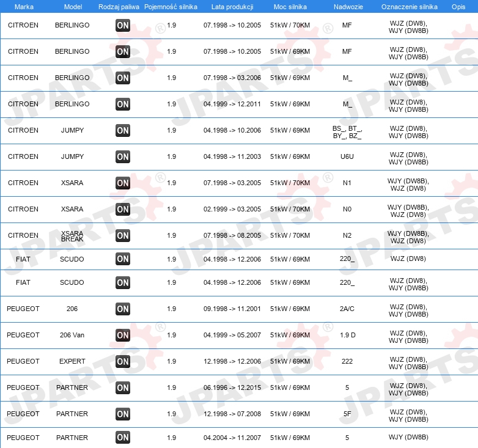Click the Oznaczenie silnika column header

(410, 7)
